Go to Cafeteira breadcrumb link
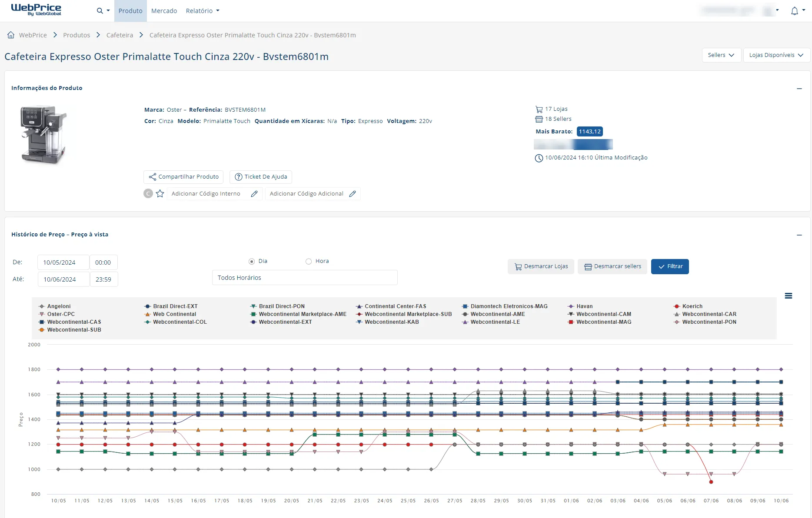Screen dimensions: 812x518 click(120, 35)
